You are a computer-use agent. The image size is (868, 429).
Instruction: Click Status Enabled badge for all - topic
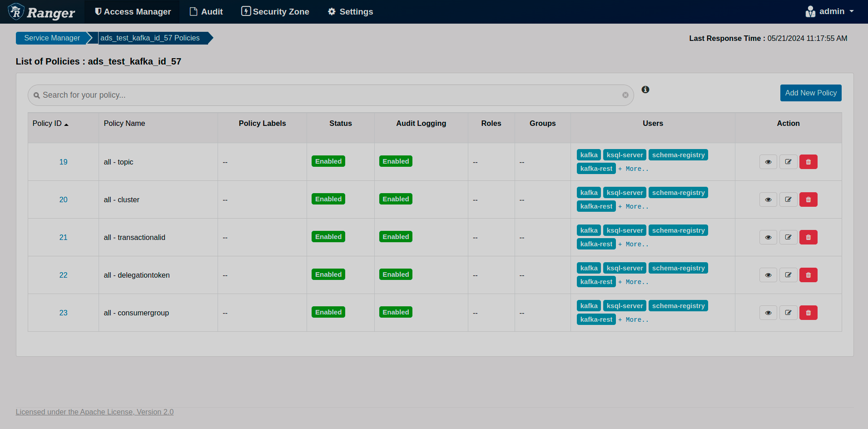pyautogui.click(x=328, y=161)
